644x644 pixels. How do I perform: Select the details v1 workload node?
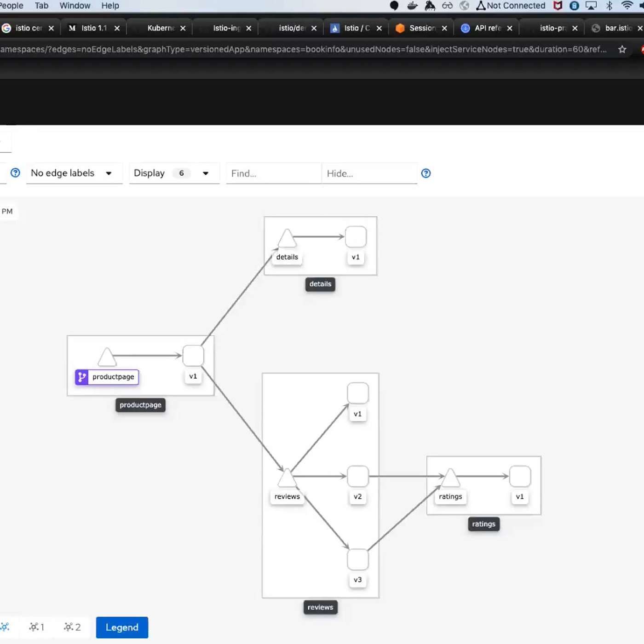coord(356,237)
